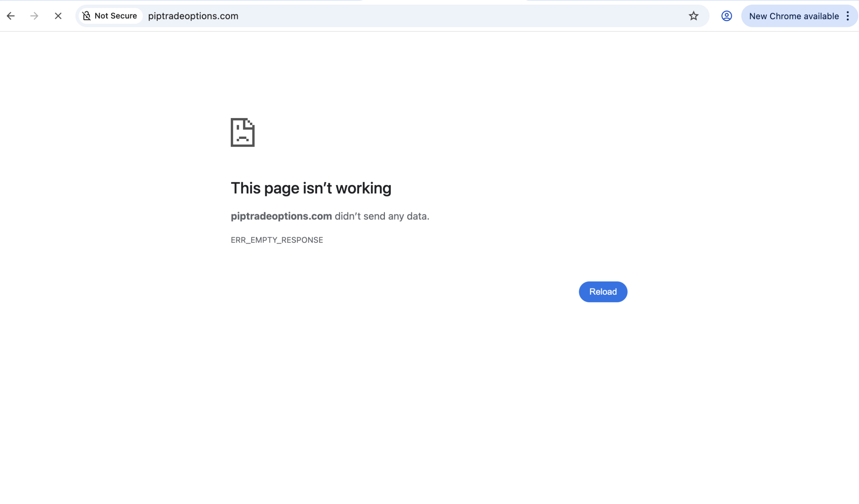Open address bar suggestions by clicking the URL
Viewport: 859px width, 504px height.
193,16
